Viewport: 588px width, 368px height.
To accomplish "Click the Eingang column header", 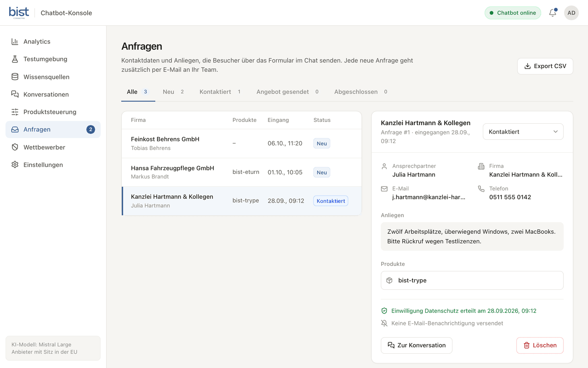I will 278,120.
